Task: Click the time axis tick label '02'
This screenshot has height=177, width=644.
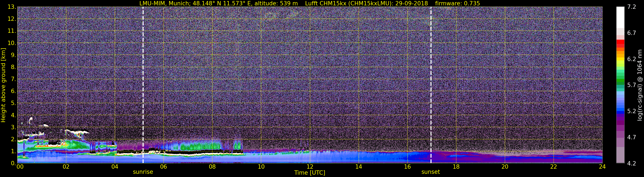Action: pyautogui.click(x=66, y=167)
